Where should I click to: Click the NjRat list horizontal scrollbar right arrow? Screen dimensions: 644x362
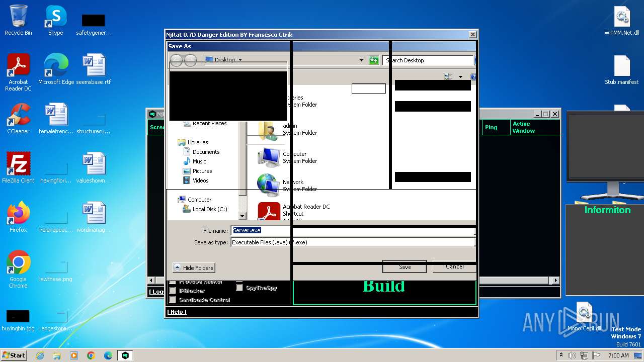tap(556, 280)
